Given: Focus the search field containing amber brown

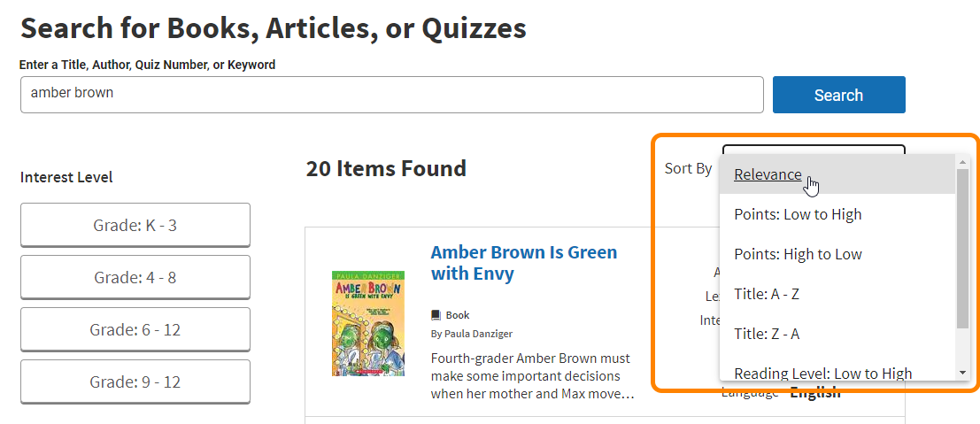Looking at the screenshot, I should 391,95.
